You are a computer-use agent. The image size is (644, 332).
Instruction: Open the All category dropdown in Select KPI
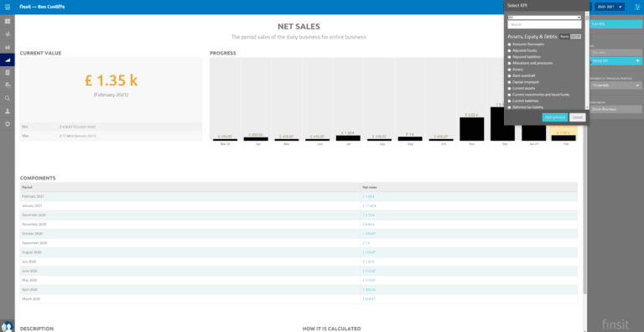[x=544, y=18]
